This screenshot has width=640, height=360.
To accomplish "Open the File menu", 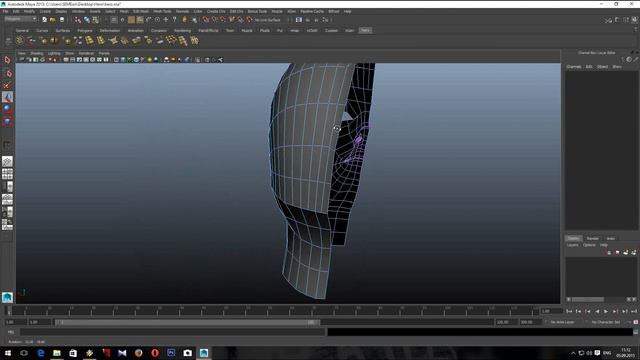I will 5,11.
